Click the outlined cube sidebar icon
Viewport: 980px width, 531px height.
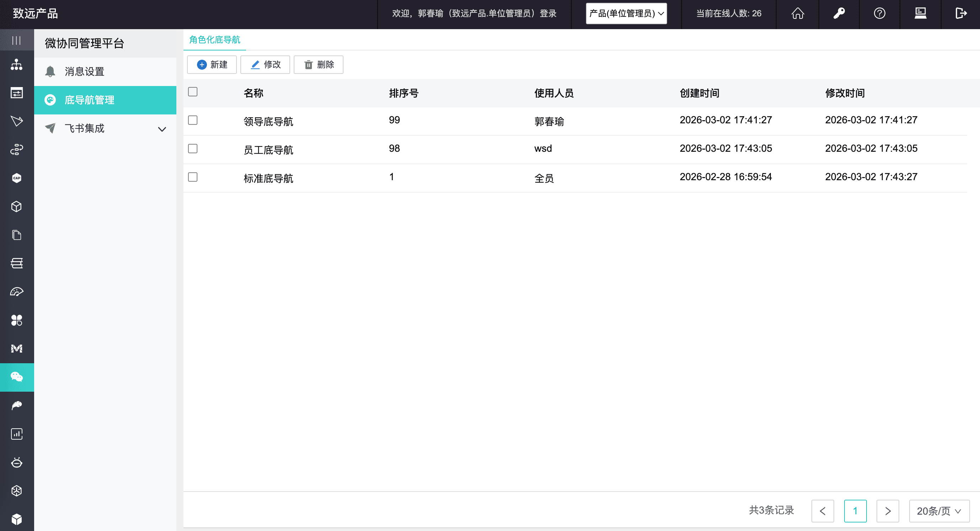tap(16, 206)
